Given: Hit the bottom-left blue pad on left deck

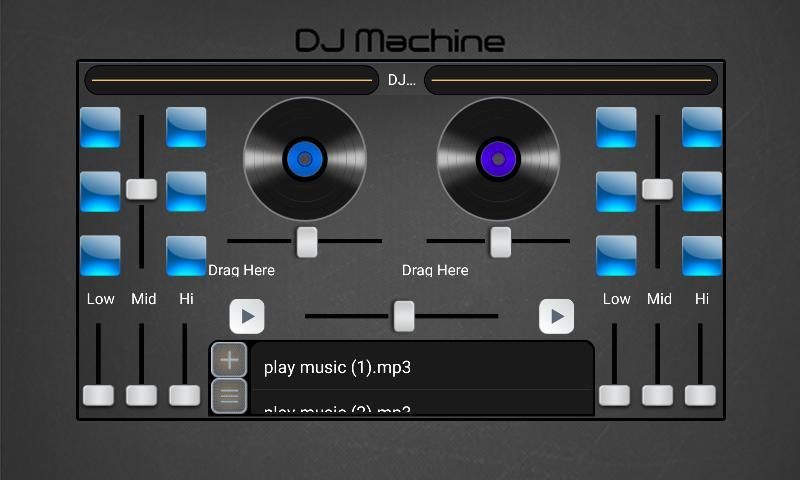Looking at the screenshot, I should (100, 256).
